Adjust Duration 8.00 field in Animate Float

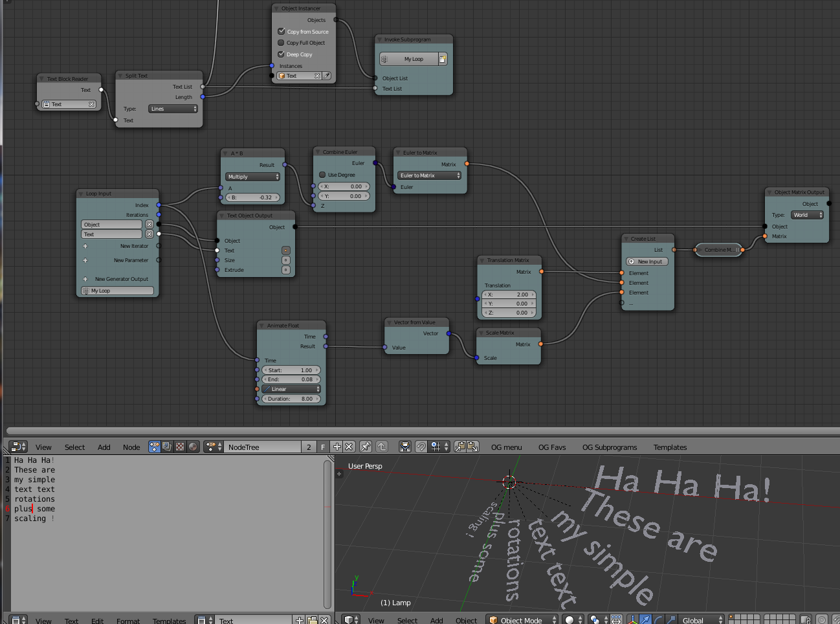(291, 399)
